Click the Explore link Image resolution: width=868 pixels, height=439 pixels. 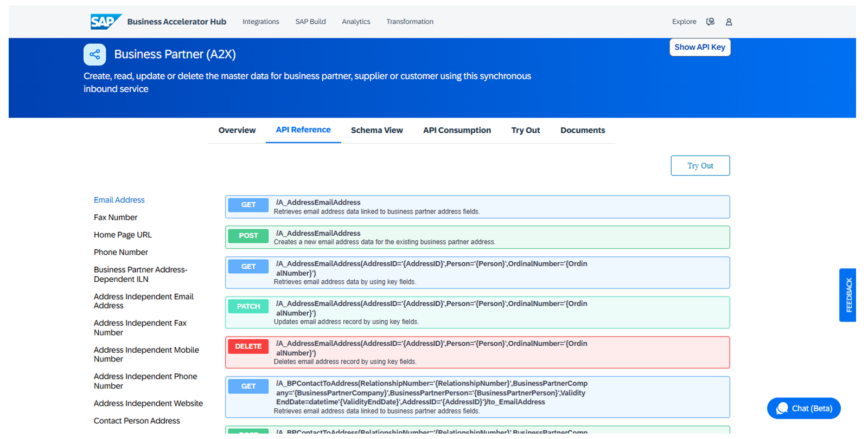point(684,22)
